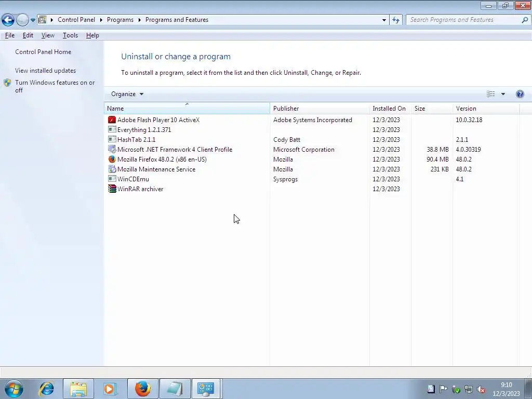
Task: Select WinCDEmu entry name
Action: pos(133,179)
